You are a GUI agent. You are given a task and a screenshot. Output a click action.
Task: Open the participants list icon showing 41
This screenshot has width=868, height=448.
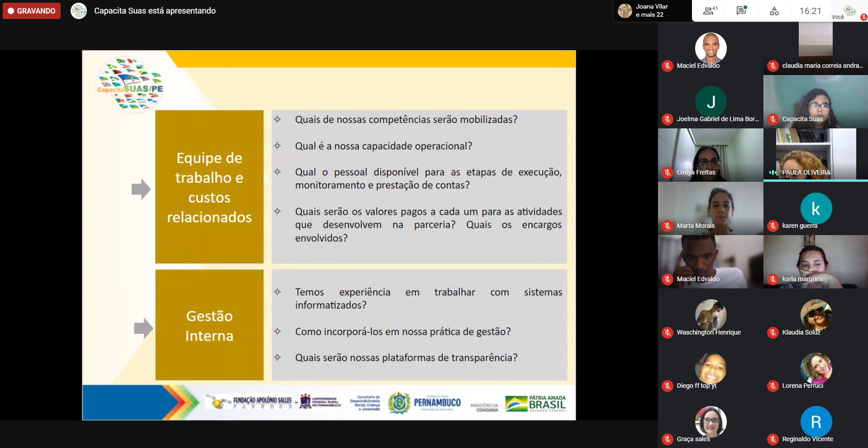tap(710, 11)
